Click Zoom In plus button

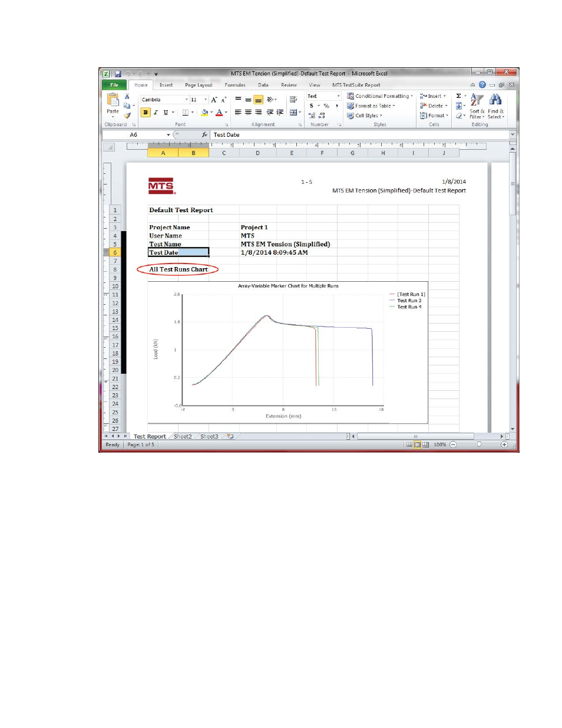504,445
